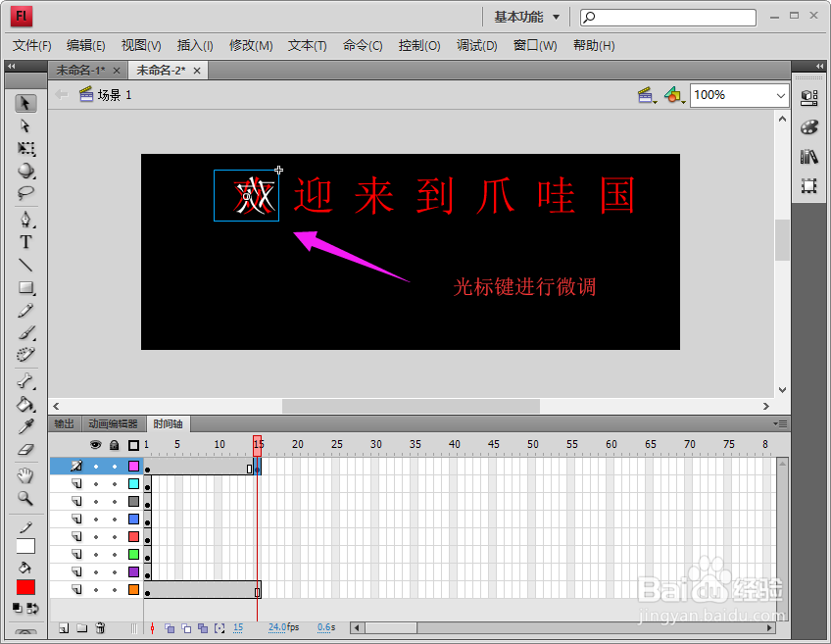Viewport: 831px width, 644px height.
Task: Select the Hand tool
Action: point(25,475)
